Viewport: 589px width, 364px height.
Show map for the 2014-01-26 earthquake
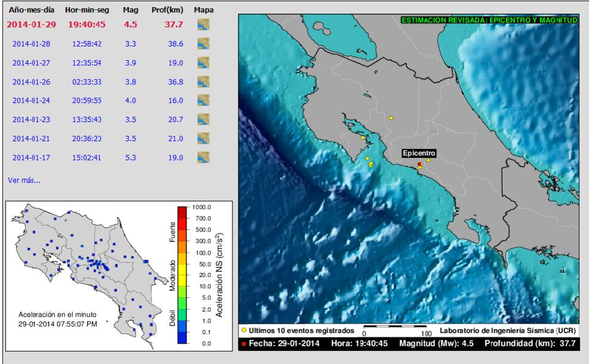tap(204, 82)
